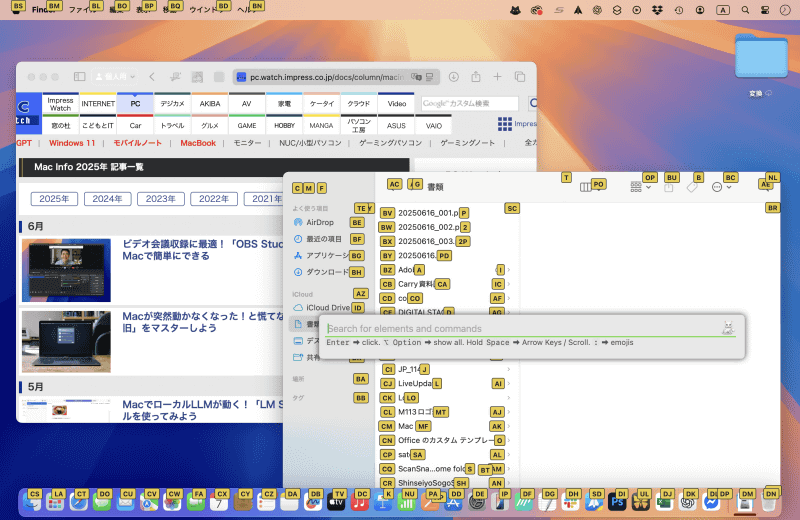The height and width of the screenshot is (520, 800).
Task: Open the Calendar app in the Dock
Action: [219, 503]
